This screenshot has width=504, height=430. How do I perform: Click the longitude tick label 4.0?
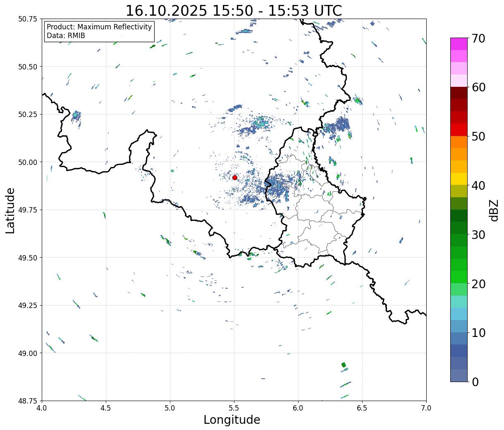click(42, 408)
